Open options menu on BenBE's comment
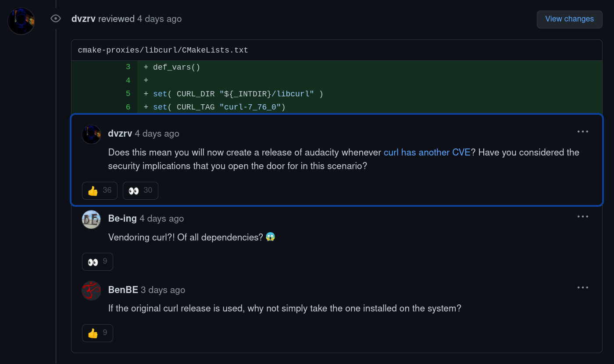The height and width of the screenshot is (364, 614). coord(583,287)
